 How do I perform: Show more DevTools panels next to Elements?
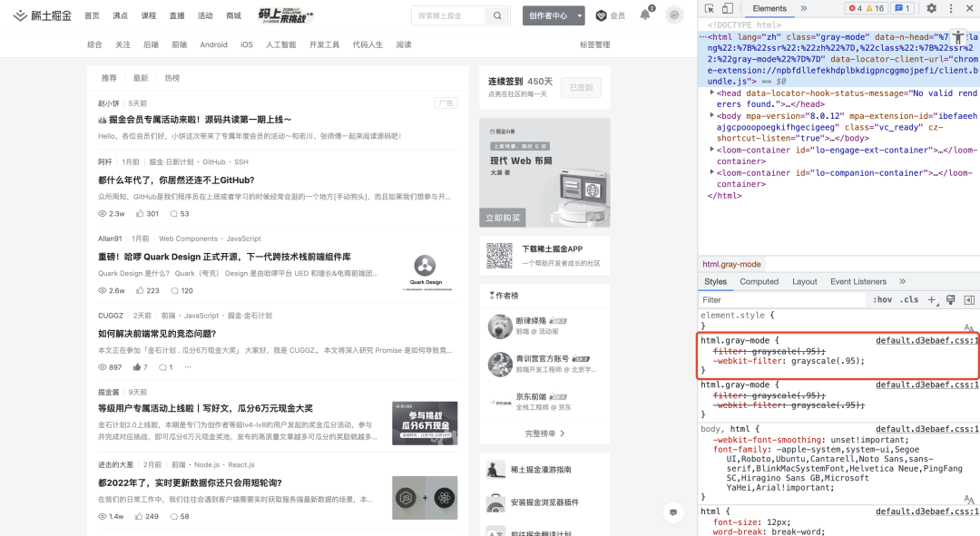pos(804,8)
